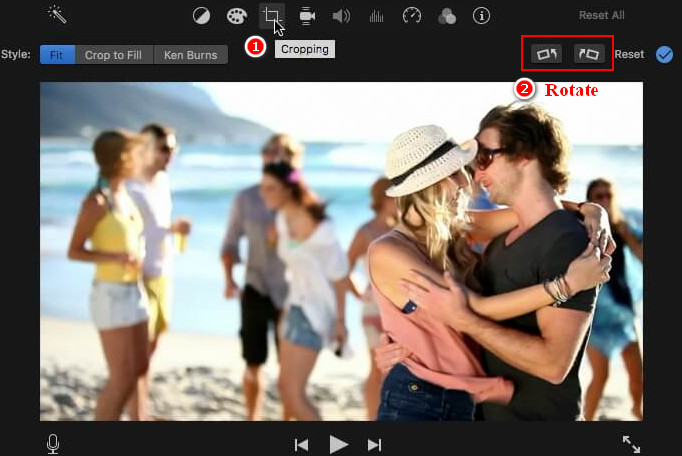Show the clip information icon
This screenshot has height=456, width=682.
point(481,16)
